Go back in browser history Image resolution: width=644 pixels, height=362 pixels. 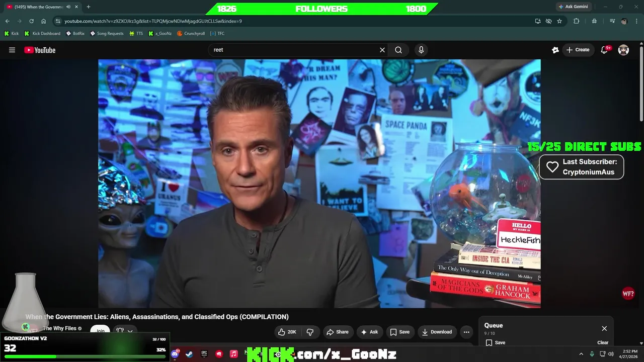8,21
